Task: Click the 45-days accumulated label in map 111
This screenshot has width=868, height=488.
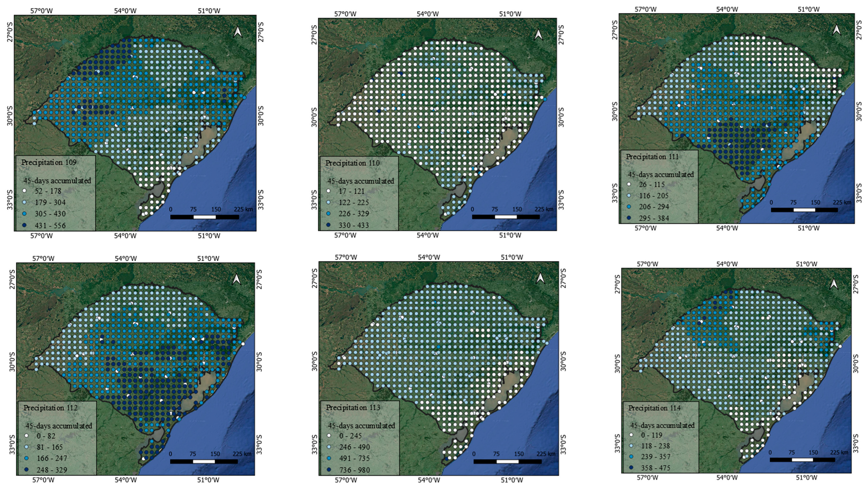Action: 660,174
